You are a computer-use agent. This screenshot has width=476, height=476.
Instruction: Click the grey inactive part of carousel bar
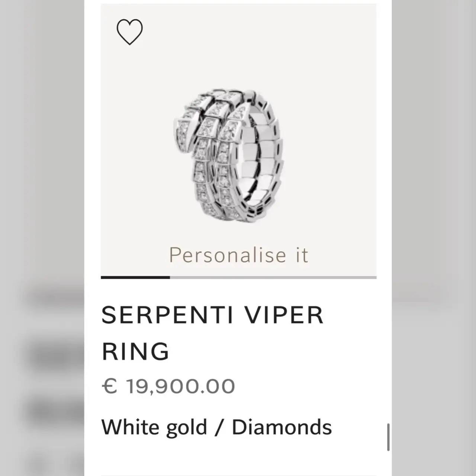(273, 277)
